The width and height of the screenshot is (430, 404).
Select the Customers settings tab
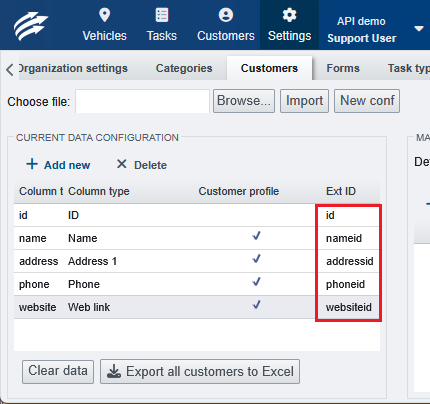[269, 68]
